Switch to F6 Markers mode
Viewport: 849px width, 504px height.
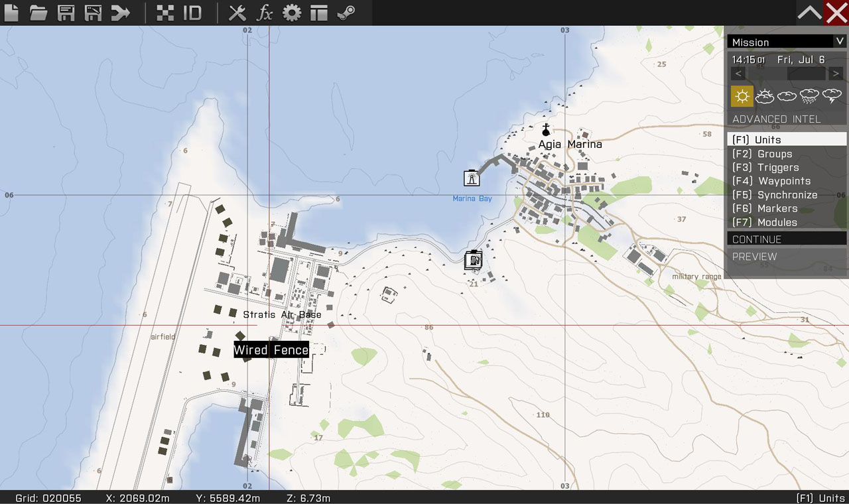[787, 208]
